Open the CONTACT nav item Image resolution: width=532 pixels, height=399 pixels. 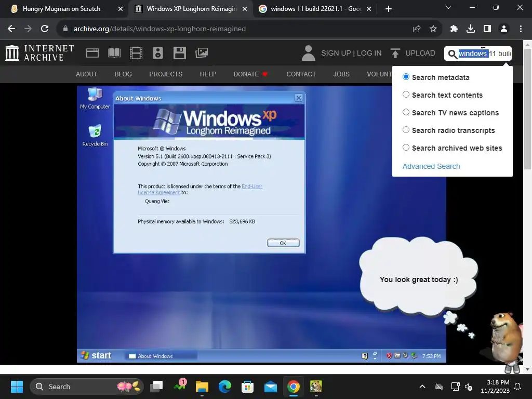[301, 74]
